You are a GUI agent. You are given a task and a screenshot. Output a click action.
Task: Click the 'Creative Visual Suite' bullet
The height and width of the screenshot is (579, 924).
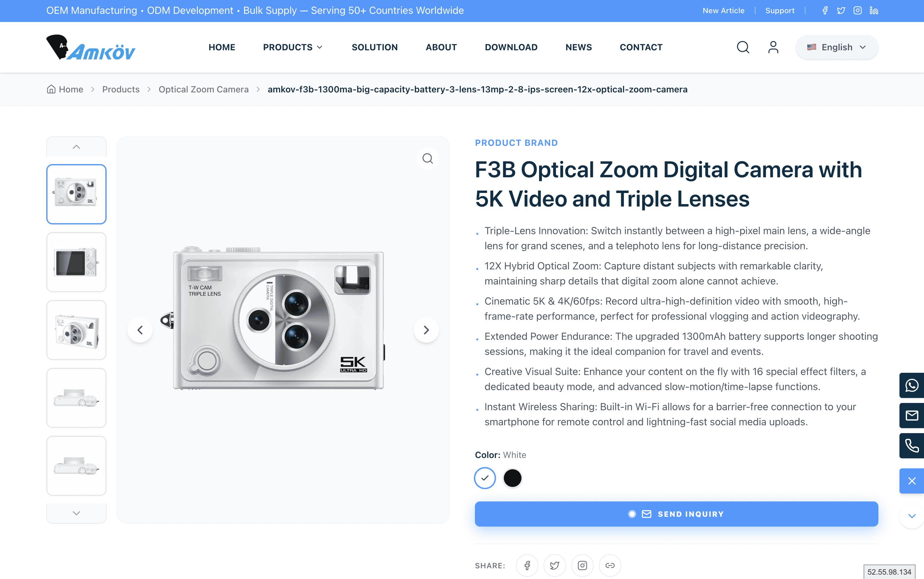675,379
